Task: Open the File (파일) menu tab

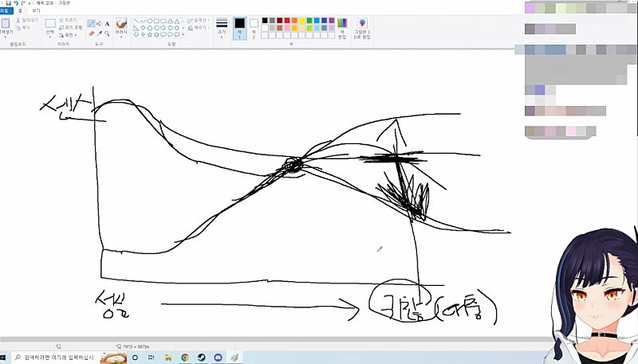Action: pos(6,10)
